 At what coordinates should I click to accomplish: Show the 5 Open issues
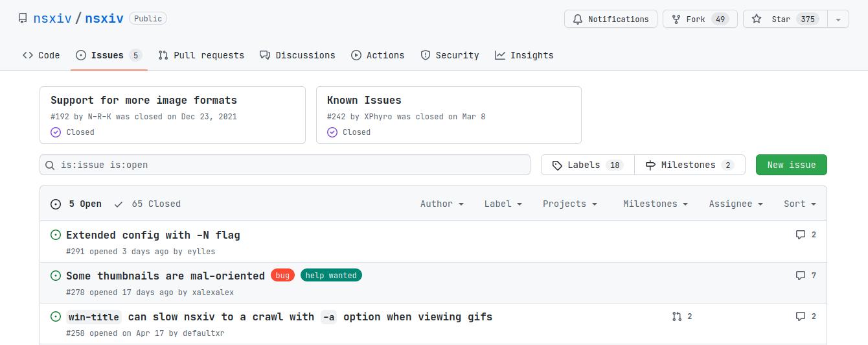[76, 204]
